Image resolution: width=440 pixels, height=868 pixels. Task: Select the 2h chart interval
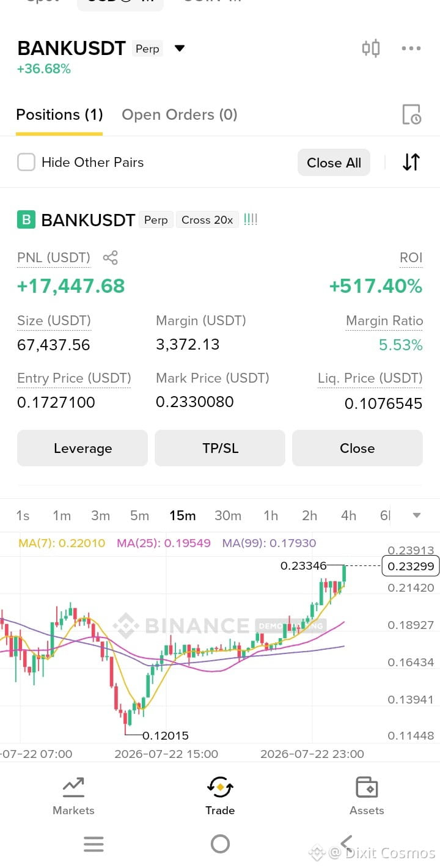pos(309,515)
